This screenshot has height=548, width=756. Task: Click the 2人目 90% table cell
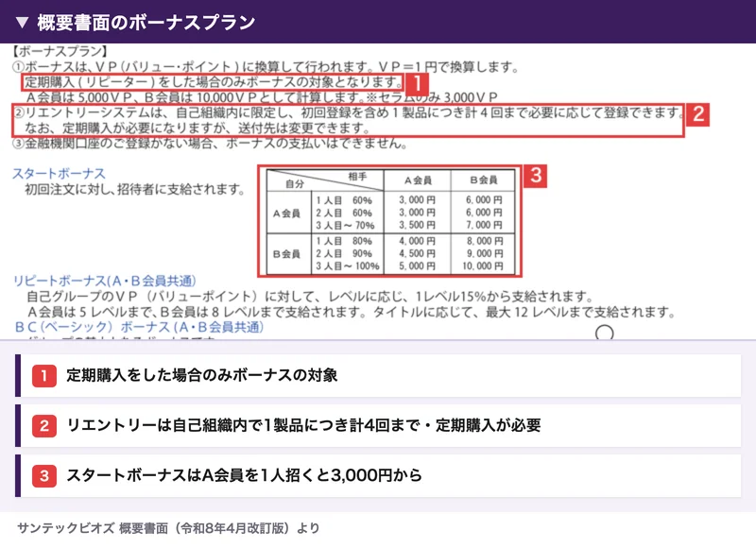tap(344, 253)
